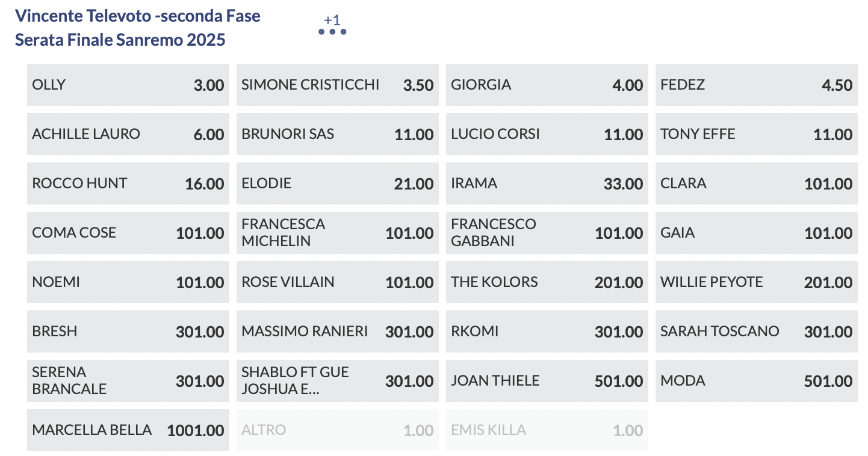The height and width of the screenshot is (456, 868).
Task: Pick Simone Cristicchi at 3.50
Action: 337,85
